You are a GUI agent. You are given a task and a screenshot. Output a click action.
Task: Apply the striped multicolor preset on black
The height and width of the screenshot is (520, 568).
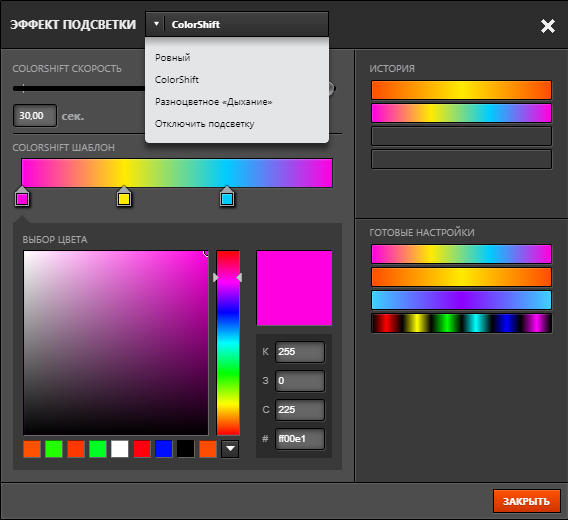click(462, 323)
